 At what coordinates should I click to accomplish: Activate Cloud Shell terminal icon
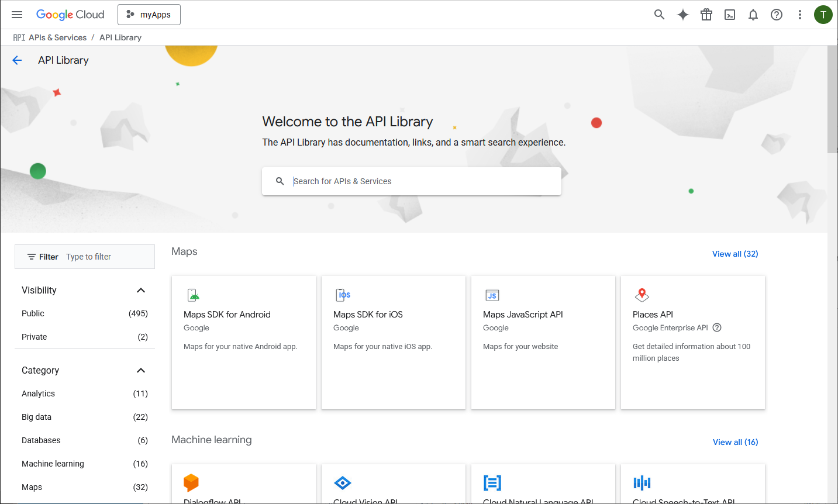click(x=730, y=15)
